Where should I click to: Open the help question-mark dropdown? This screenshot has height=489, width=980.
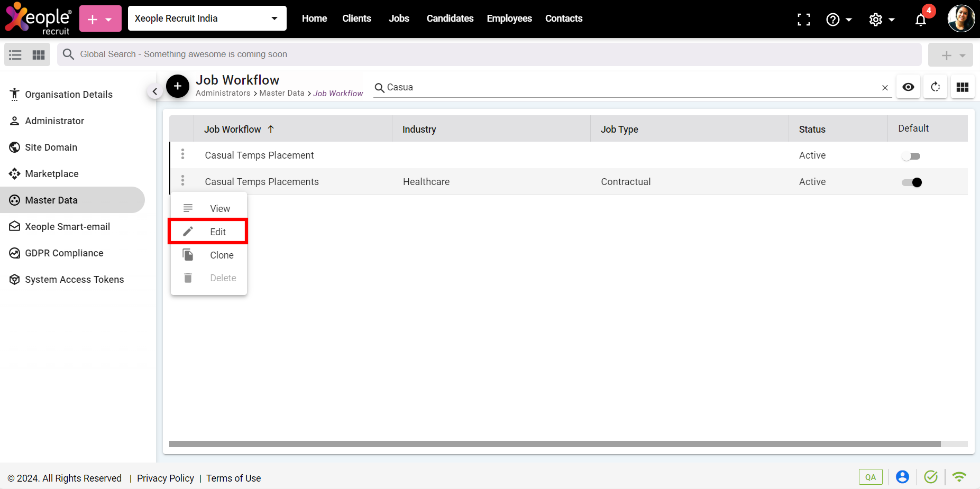click(x=839, y=20)
